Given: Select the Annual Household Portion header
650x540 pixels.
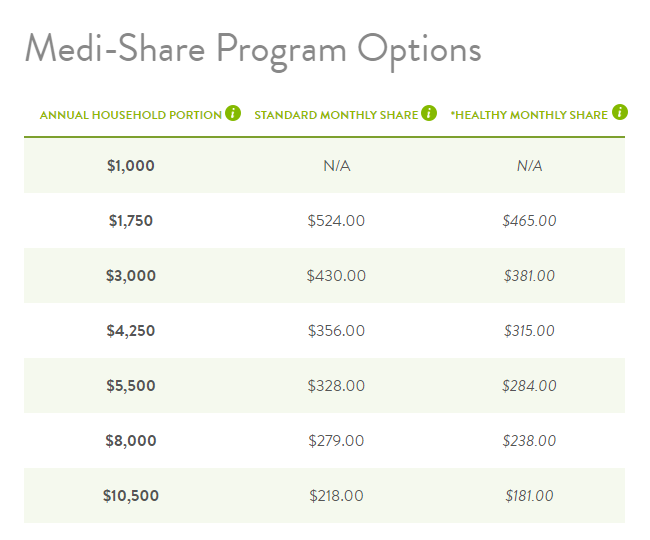Looking at the screenshot, I should [x=131, y=115].
